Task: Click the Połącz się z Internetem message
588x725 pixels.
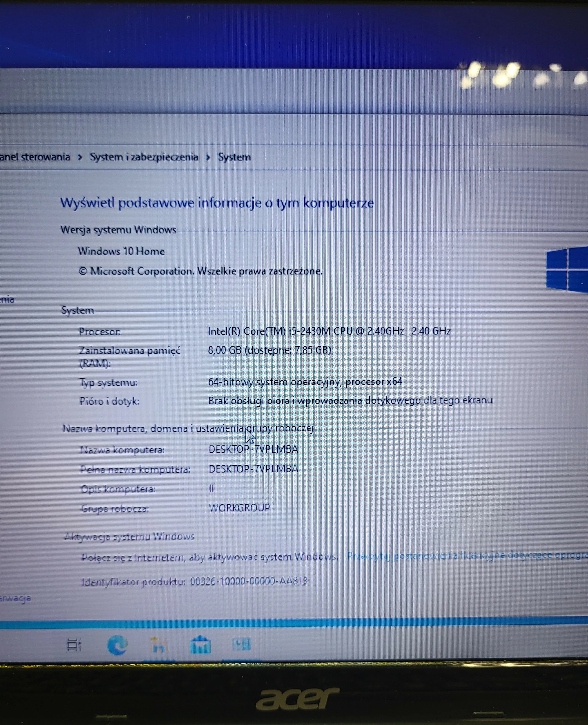Action: [210, 557]
